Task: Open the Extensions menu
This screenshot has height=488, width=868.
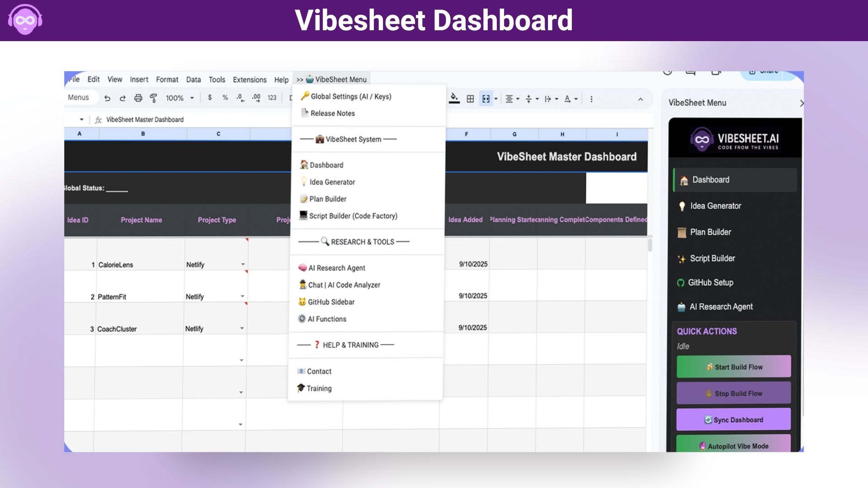Action: pos(250,80)
